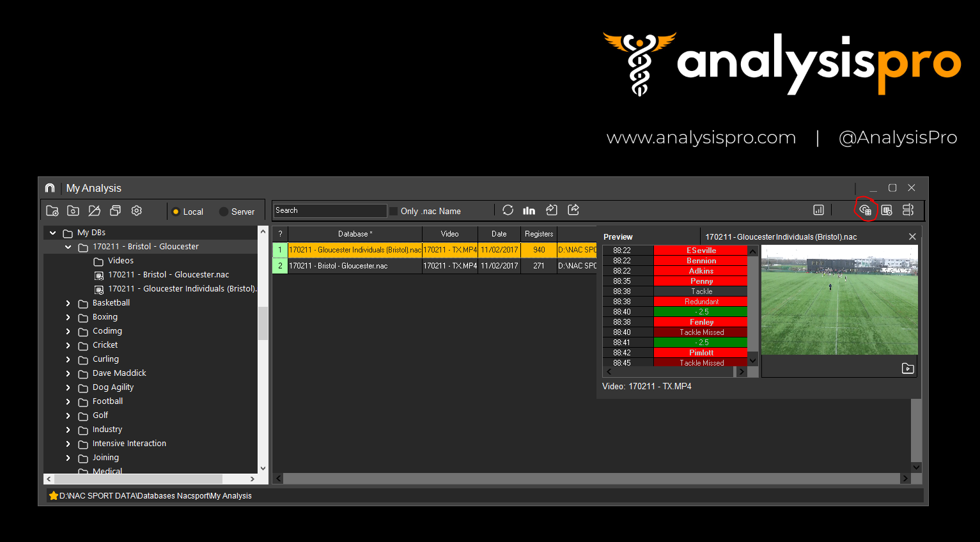Expand the Dave Maddick folder

pyautogui.click(x=68, y=373)
